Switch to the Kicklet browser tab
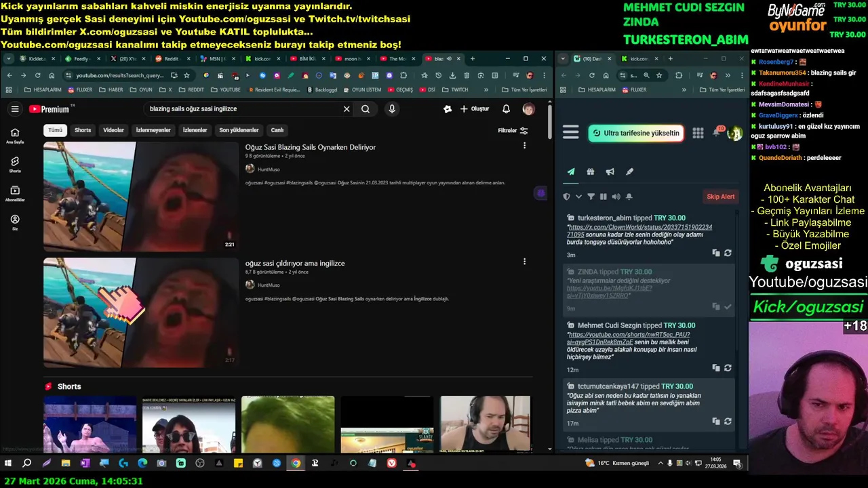Viewport: 868px width, 488px height. [37, 59]
